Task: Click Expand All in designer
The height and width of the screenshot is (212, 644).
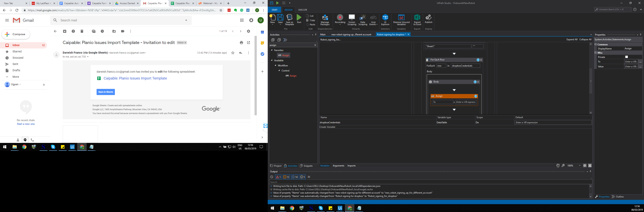Action: tap(572, 39)
